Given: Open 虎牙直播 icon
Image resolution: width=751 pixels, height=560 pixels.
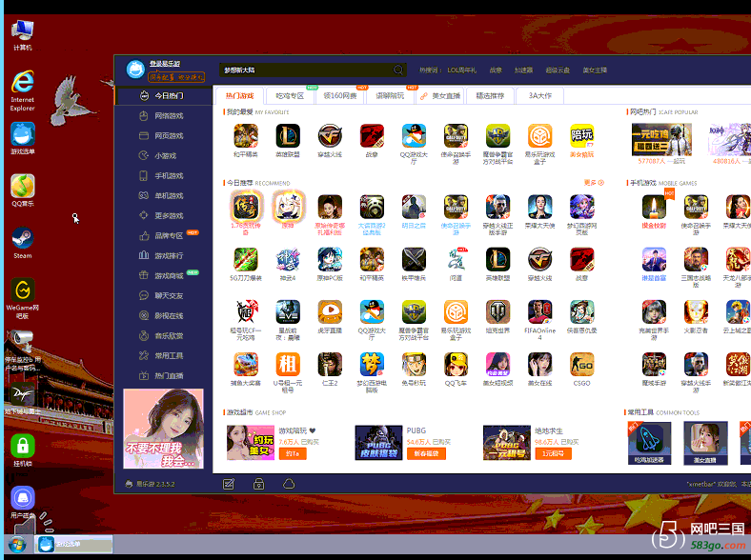Looking at the screenshot, I should tap(330, 312).
